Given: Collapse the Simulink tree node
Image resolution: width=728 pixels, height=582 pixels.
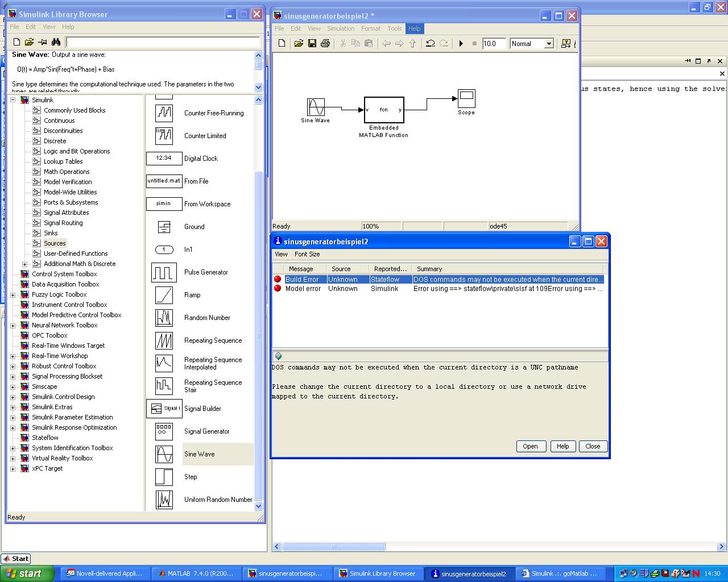Looking at the screenshot, I should click(x=13, y=100).
